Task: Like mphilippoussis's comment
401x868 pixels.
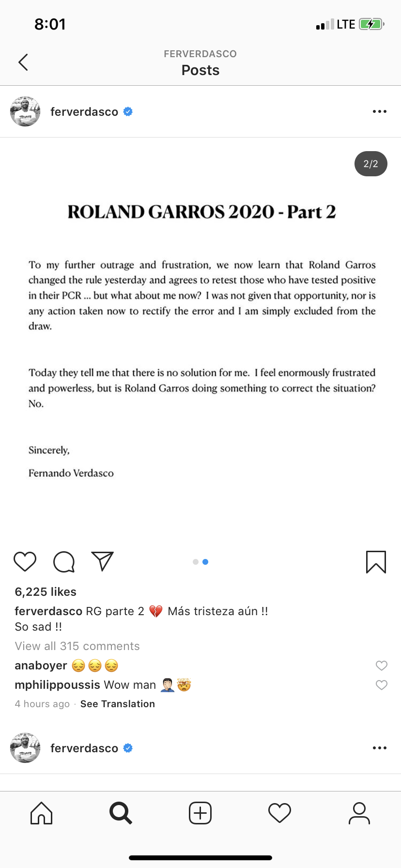Action: [x=382, y=685]
